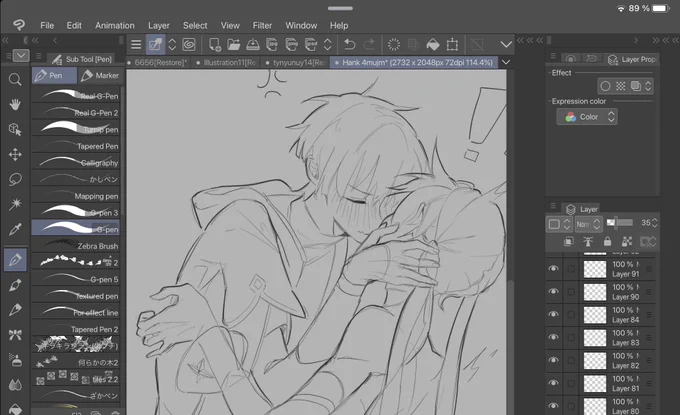Image resolution: width=680 pixels, height=415 pixels.
Task: Select the Decoration ribbon tool
Action: coord(15,335)
